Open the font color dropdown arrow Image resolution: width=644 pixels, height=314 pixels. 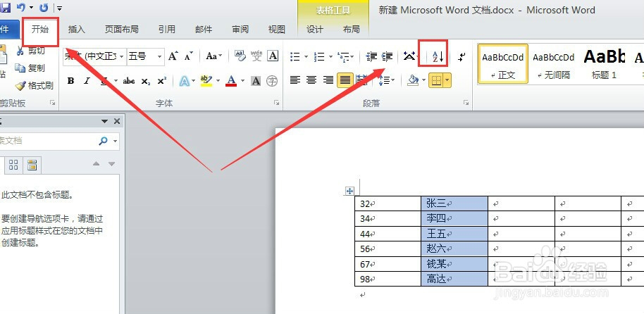(242, 81)
